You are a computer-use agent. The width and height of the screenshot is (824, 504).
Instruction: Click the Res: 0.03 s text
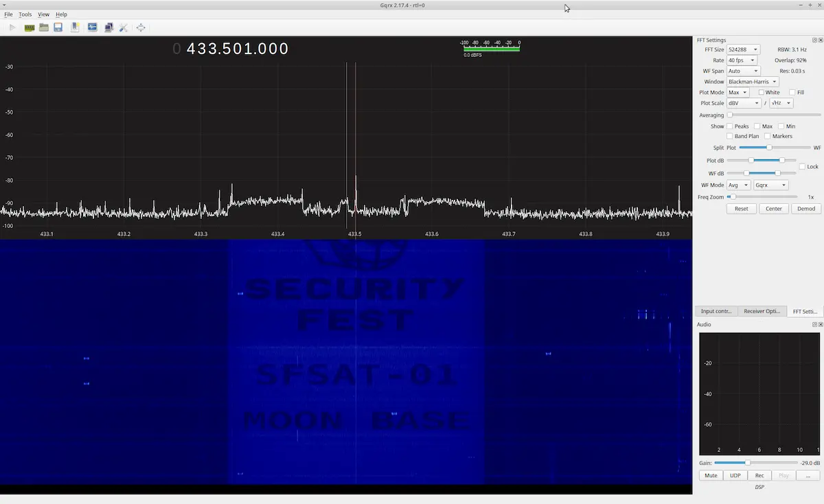pos(792,71)
